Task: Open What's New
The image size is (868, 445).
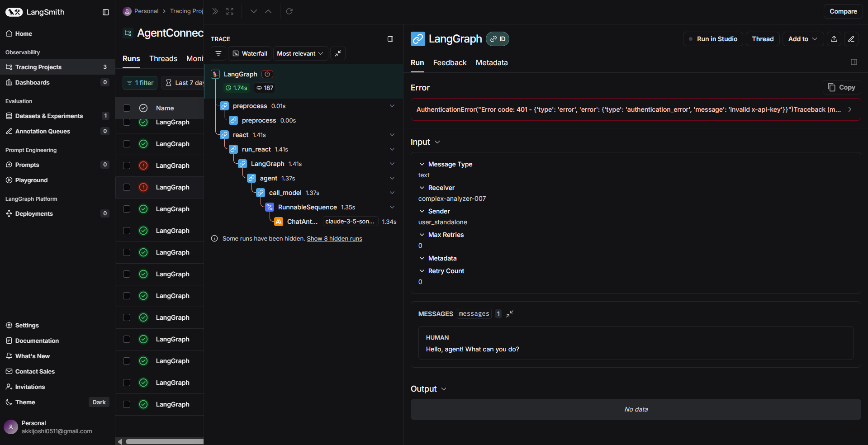Action: [57, 356]
